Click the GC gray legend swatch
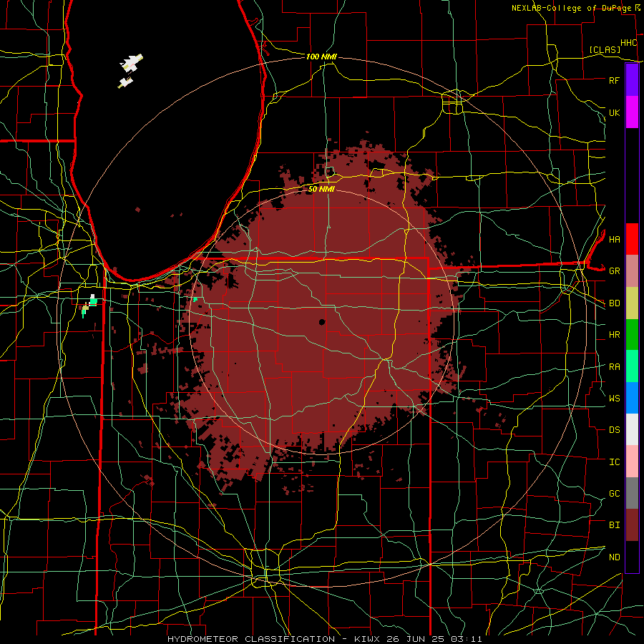 click(x=632, y=493)
